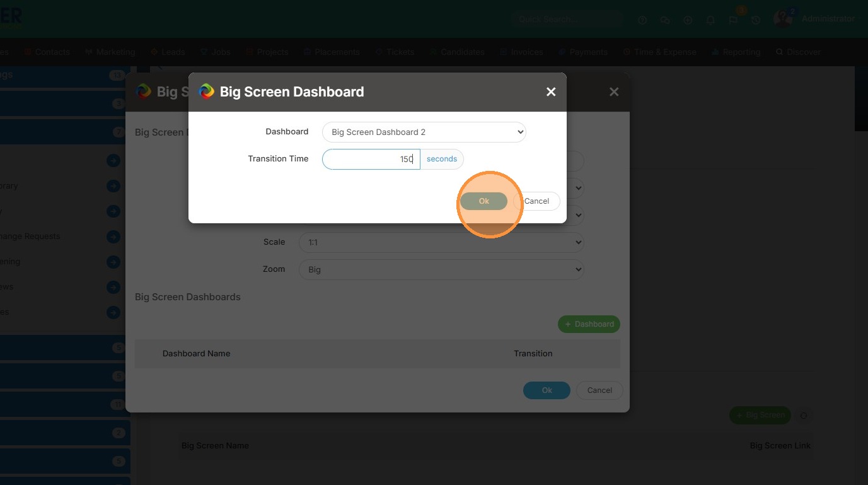The width and height of the screenshot is (868, 485).
Task: Open the Candidates menu
Action: pyautogui.click(x=457, y=52)
